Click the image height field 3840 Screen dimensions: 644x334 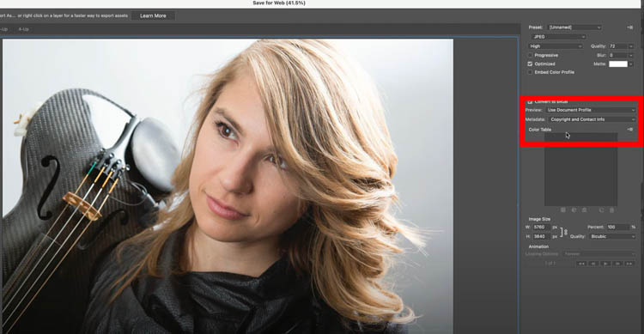(541, 237)
